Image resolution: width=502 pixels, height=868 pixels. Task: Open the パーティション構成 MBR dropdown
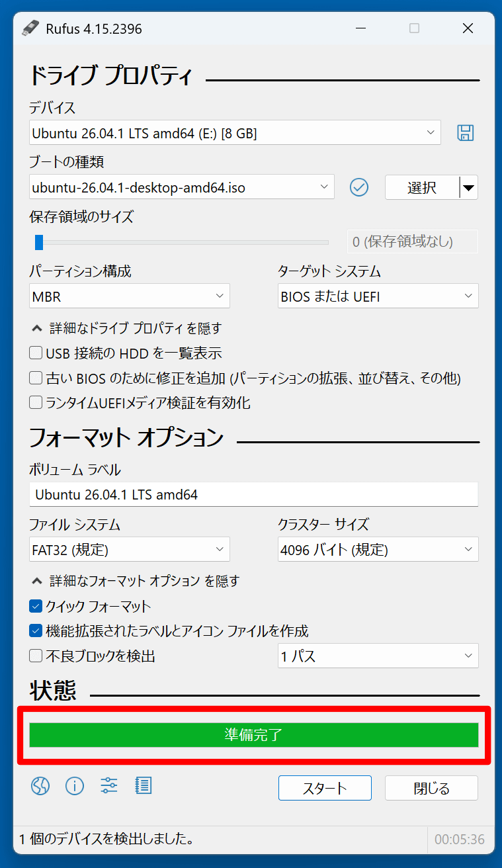tap(130, 296)
